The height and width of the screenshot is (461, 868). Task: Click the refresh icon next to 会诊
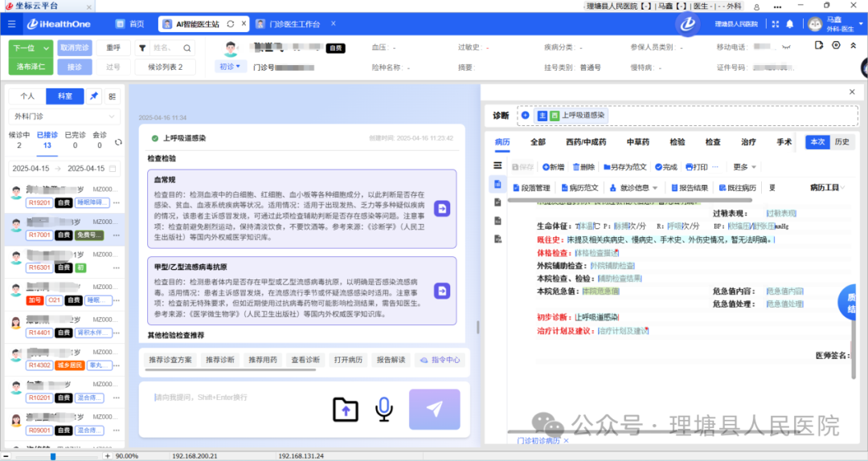pyautogui.click(x=118, y=142)
